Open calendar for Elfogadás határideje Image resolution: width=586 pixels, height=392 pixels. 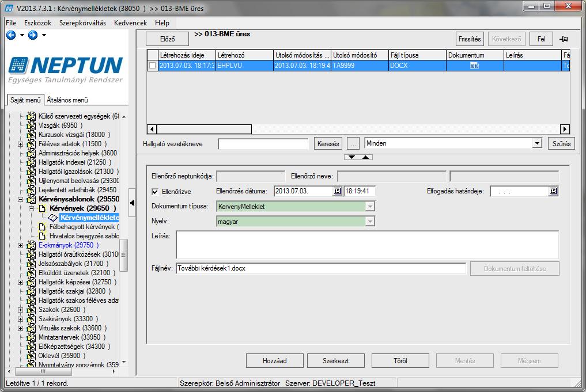(553, 191)
